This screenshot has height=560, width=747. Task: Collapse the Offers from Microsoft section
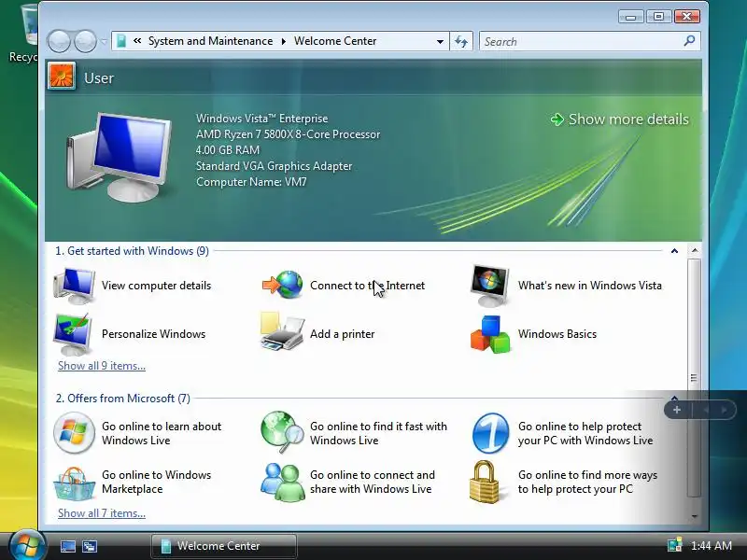click(674, 399)
